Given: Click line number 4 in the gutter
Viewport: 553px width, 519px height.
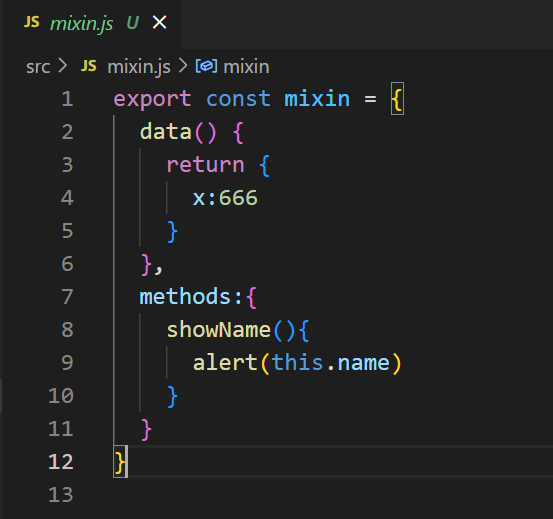Looking at the screenshot, I should [x=67, y=198].
